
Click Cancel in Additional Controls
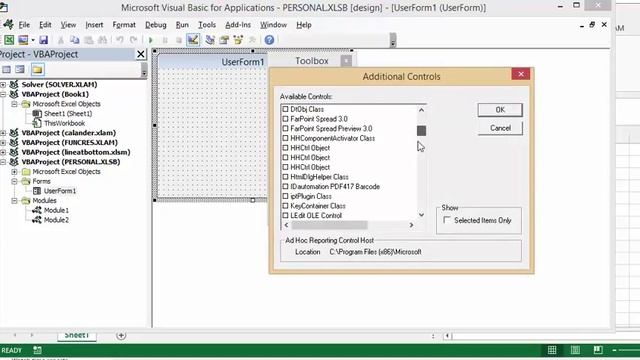click(x=500, y=128)
